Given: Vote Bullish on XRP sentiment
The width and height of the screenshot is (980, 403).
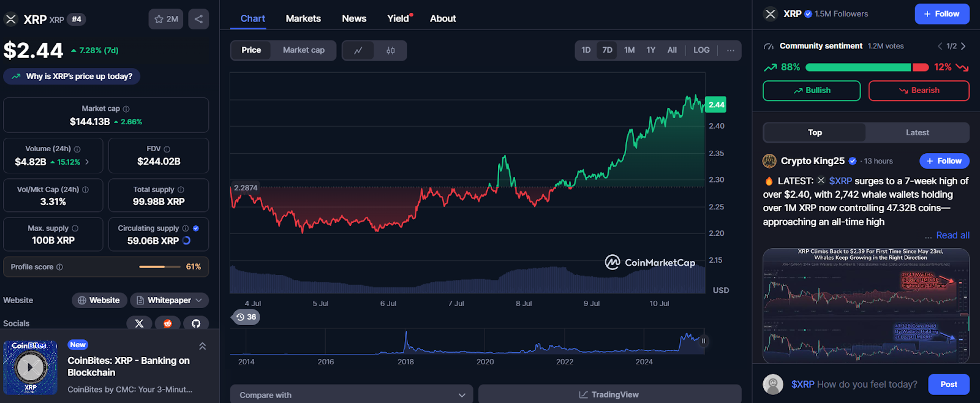Looking at the screenshot, I should (x=812, y=91).
